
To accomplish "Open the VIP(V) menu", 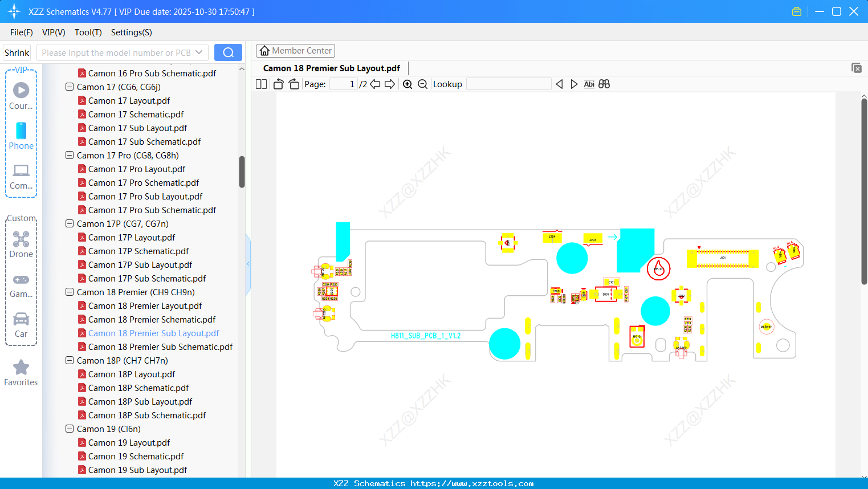I will [54, 32].
